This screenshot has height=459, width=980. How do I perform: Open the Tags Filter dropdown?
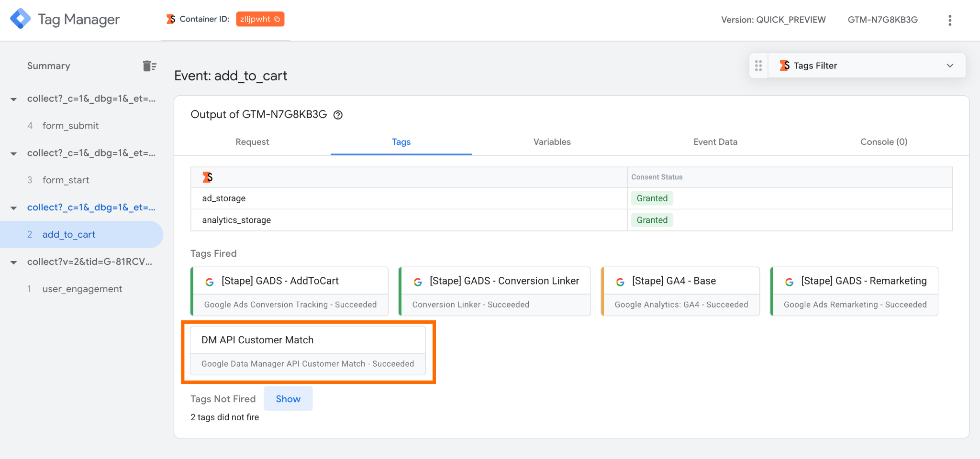click(867, 66)
